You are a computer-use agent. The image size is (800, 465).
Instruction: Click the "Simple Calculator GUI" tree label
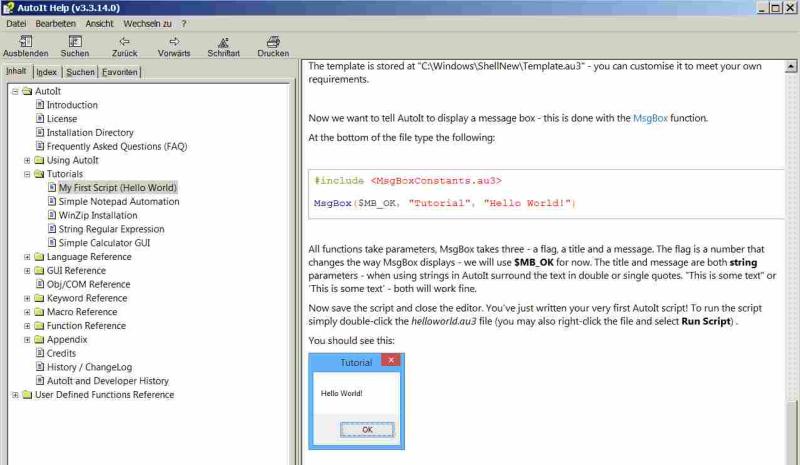104,243
